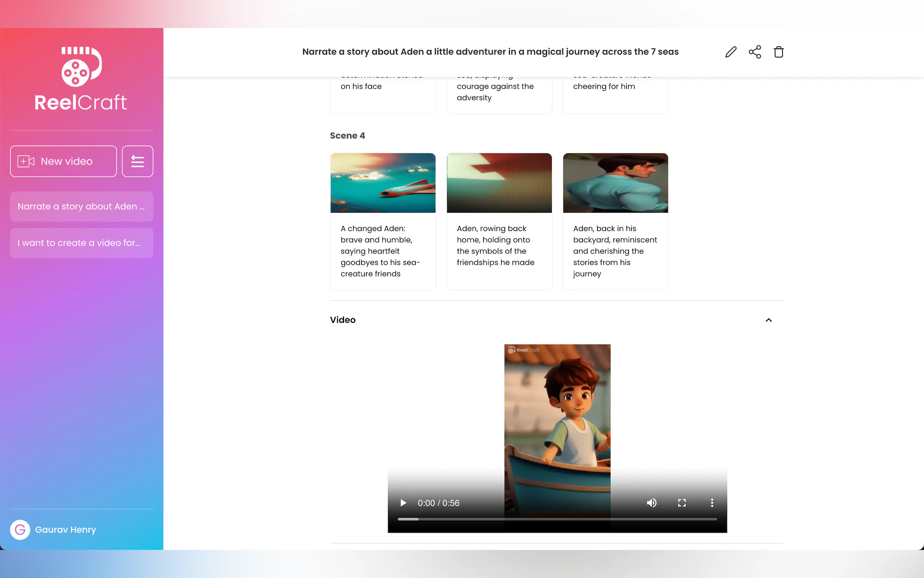Click Gaurav Henry account avatar

tap(20, 530)
